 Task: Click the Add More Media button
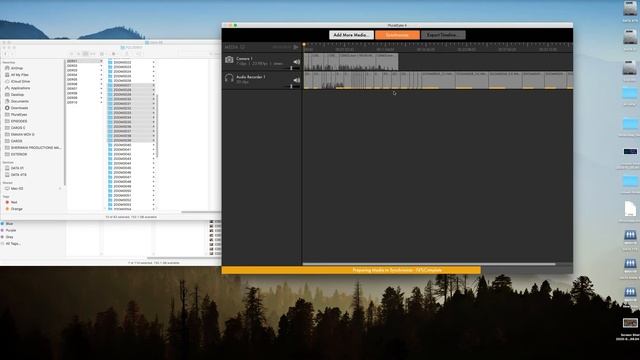click(351, 35)
